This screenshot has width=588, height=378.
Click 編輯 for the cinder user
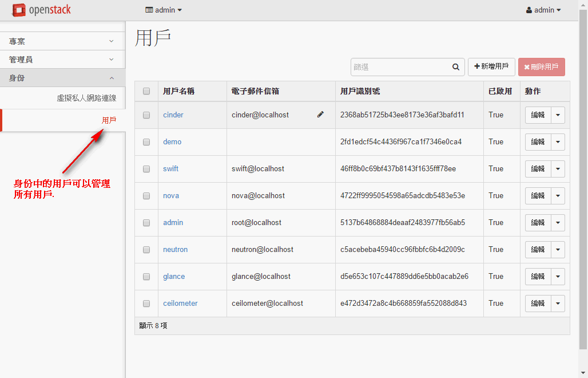tap(538, 115)
